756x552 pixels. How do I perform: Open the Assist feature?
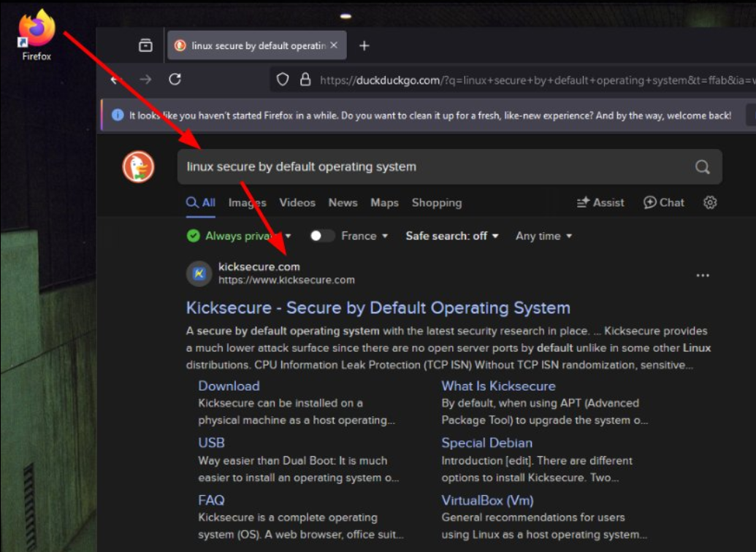point(600,203)
